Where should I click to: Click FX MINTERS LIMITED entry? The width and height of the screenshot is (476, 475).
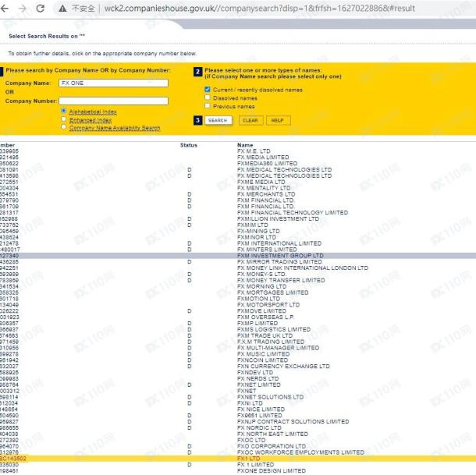tap(267, 250)
